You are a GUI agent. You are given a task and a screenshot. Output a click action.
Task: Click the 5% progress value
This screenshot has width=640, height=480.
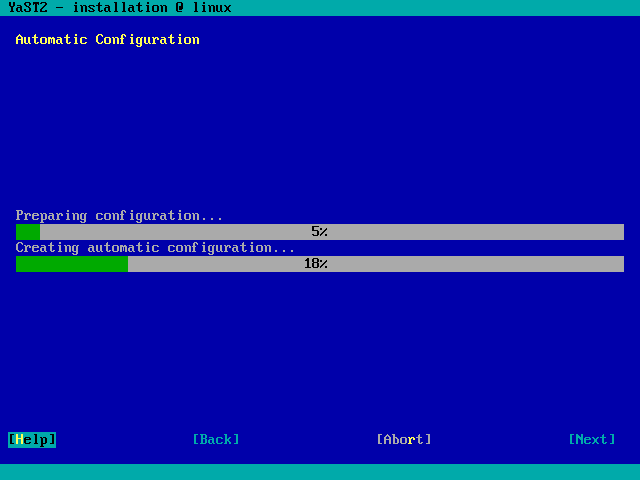320,232
